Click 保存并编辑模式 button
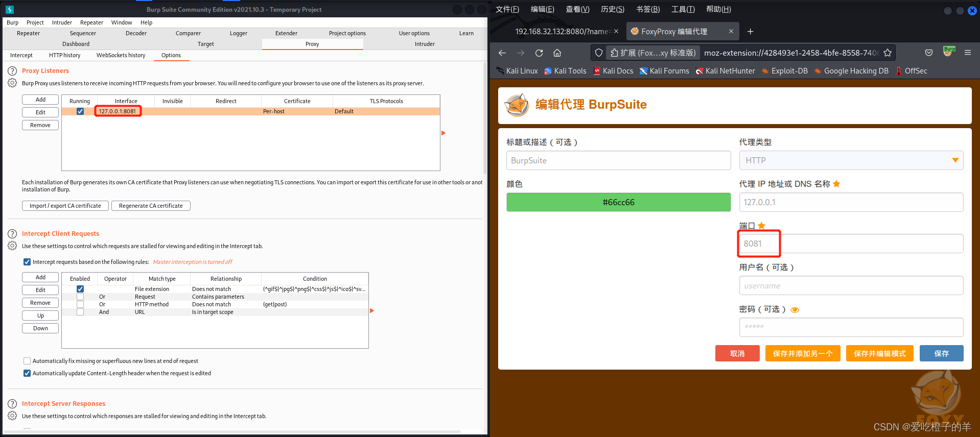 pos(880,353)
